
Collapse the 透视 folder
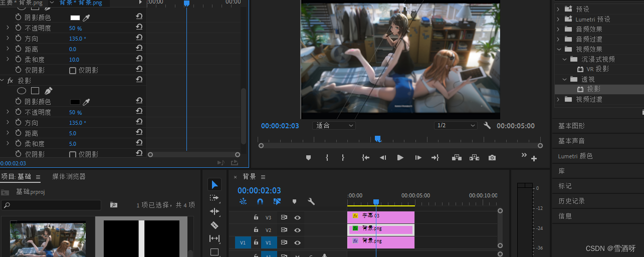(x=564, y=79)
